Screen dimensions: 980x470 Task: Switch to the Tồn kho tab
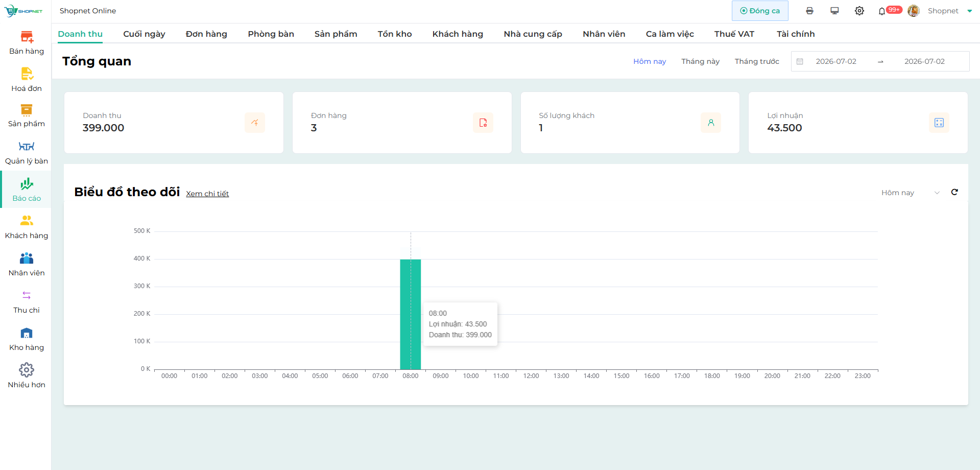tap(395, 34)
